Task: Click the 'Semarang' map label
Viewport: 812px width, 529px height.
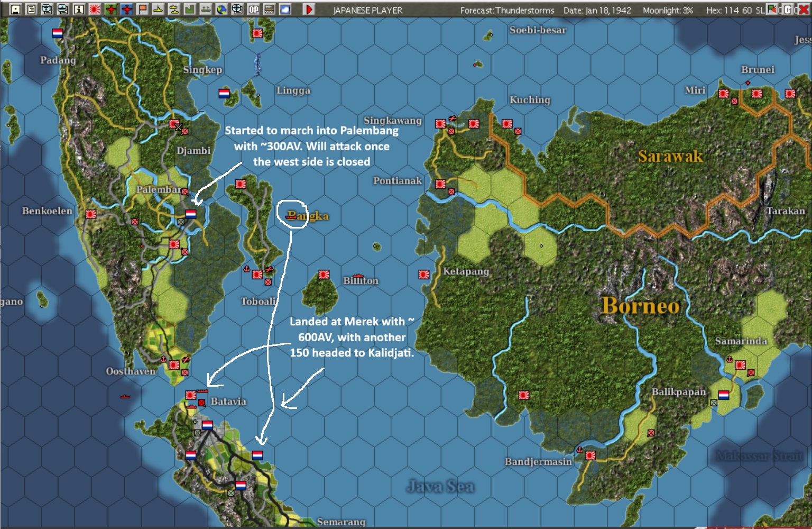Action: [x=341, y=522]
